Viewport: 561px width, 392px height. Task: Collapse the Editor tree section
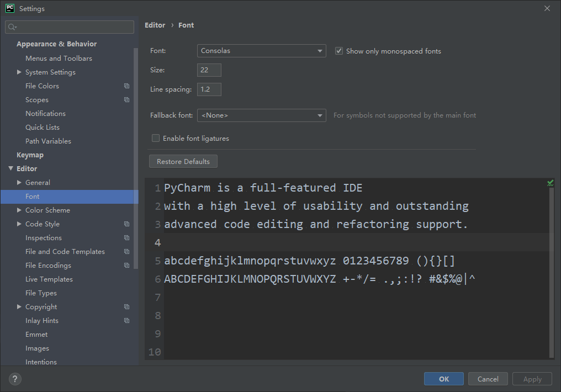point(10,168)
